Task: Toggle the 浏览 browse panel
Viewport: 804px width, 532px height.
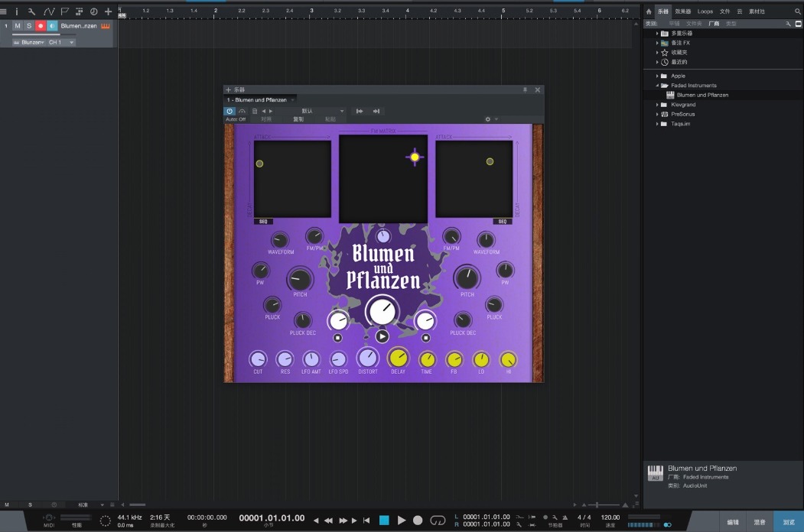Action: tap(789, 522)
